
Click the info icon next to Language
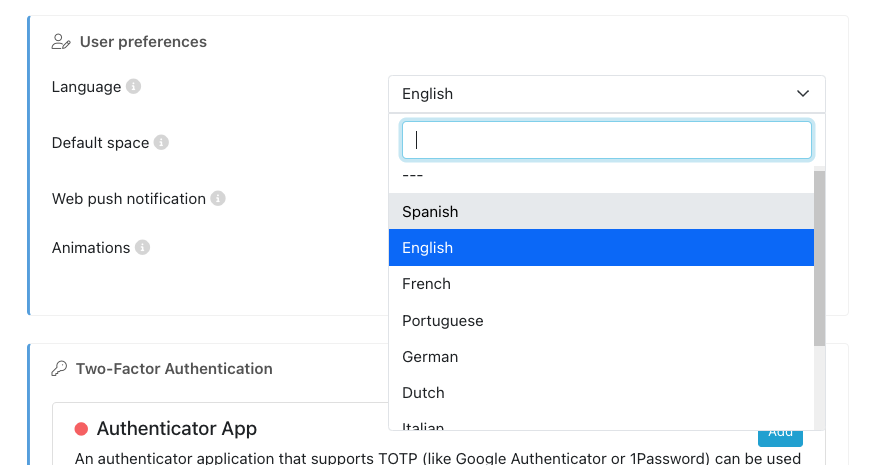133,87
